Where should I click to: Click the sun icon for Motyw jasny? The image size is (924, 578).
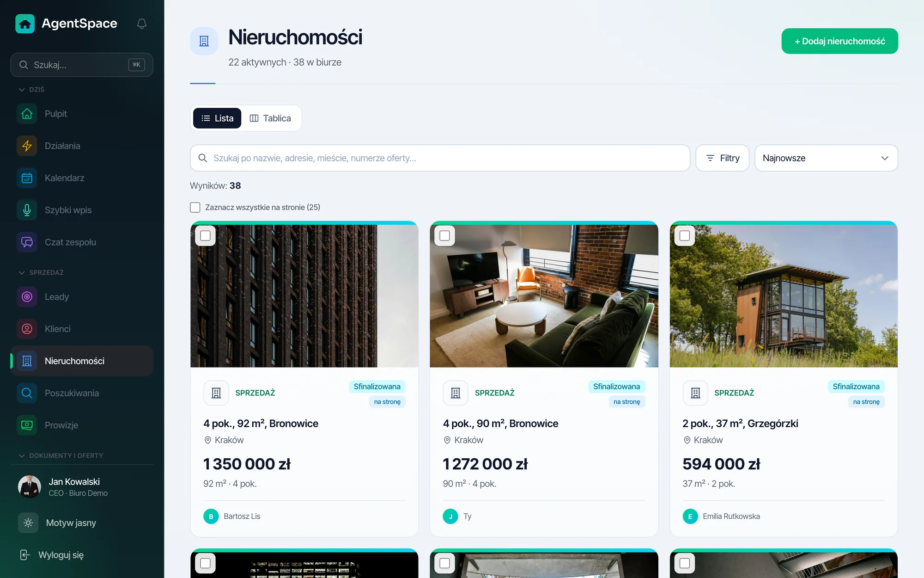28,523
